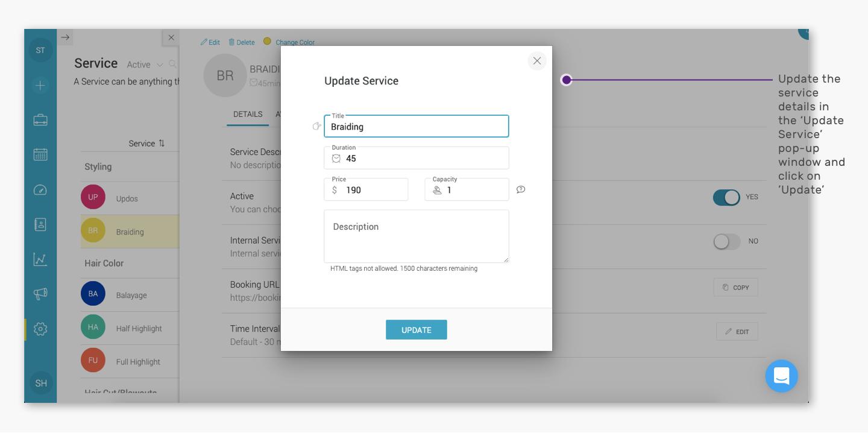This screenshot has width=868, height=433.
Task: Click into the Price field
Action: (366, 190)
